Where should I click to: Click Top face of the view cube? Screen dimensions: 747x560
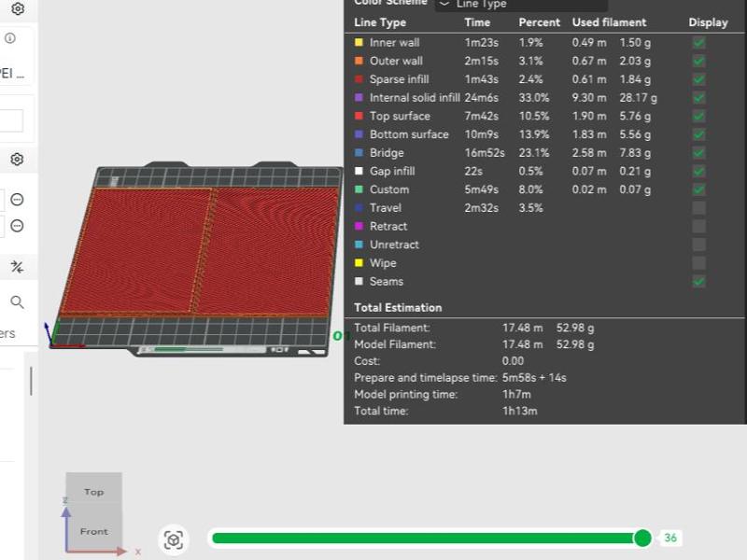click(94, 492)
